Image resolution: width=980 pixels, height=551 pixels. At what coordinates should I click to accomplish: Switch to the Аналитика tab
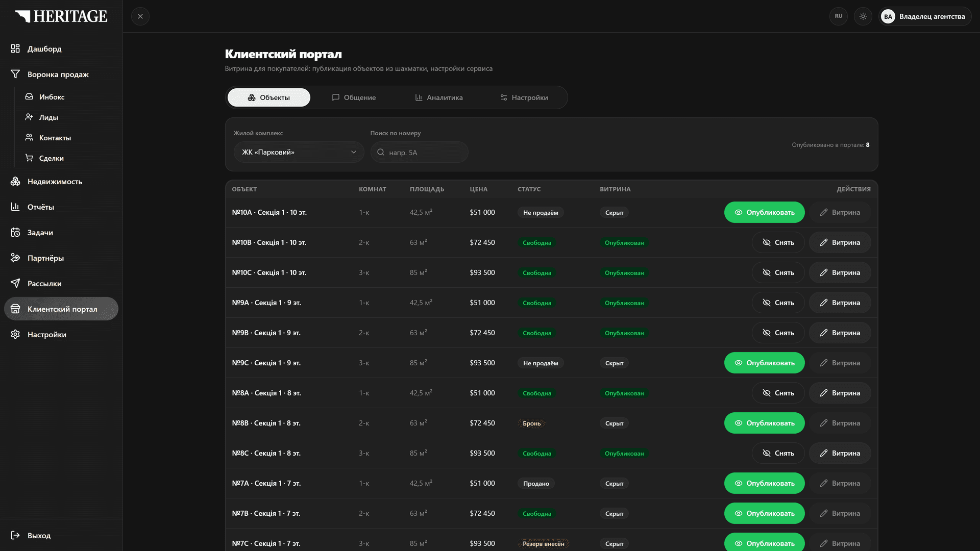(x=439, y=97)
